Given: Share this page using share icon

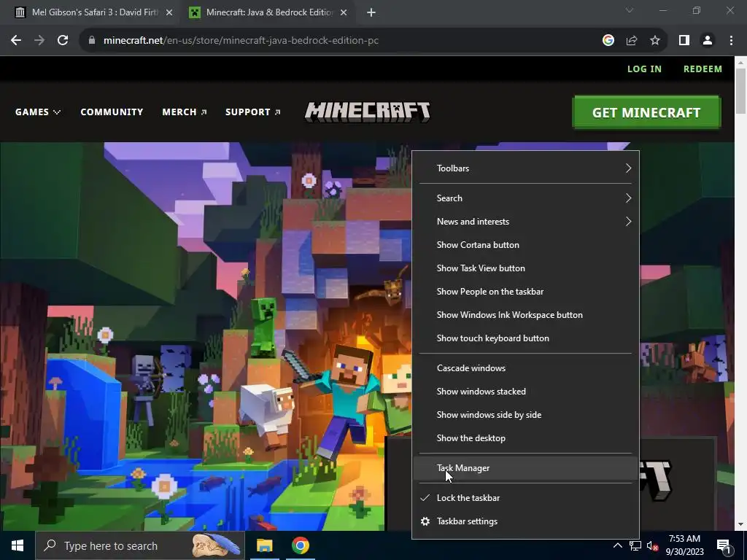Looking at the screenshot, I should point(632,41).
